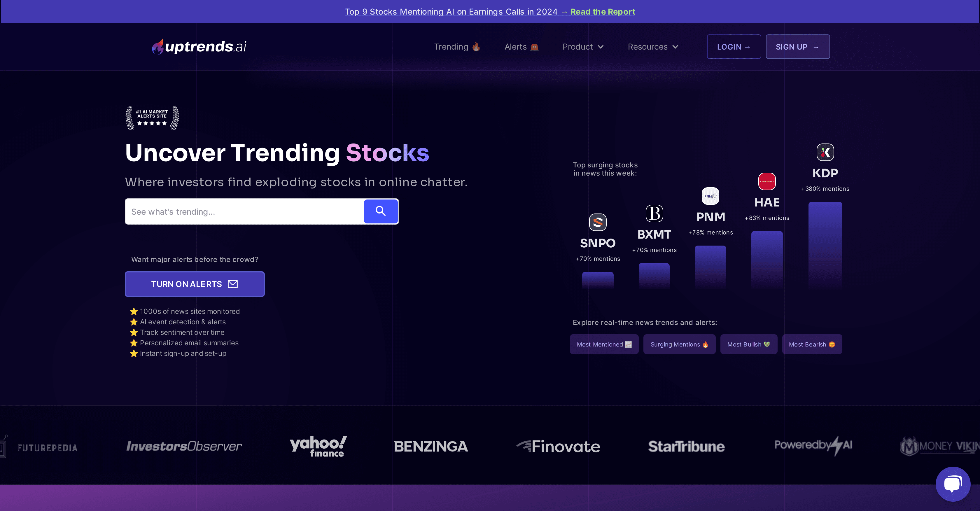Click the SNPO stock logo icon
Viewport: 980px width, 511px height.
click(597, 222)
